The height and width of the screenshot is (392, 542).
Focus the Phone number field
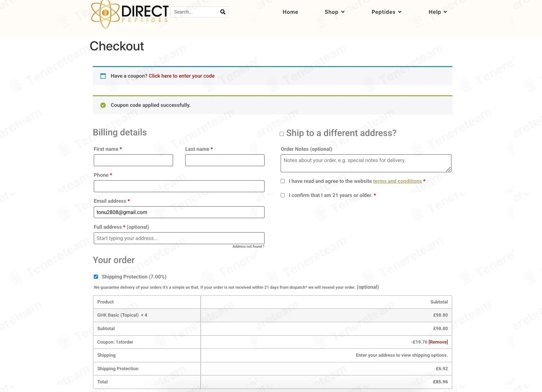tap(179, 186)
